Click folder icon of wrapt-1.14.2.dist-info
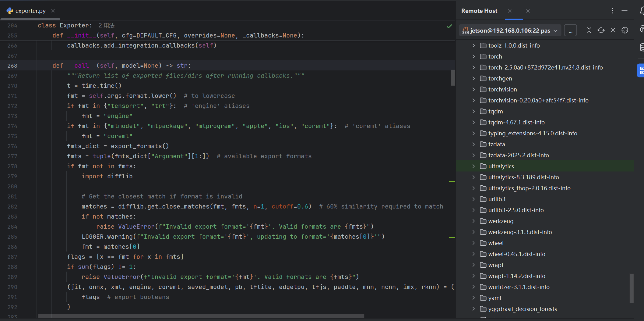The width and height of the screenshot is (644, 321). tap(483, 276)
